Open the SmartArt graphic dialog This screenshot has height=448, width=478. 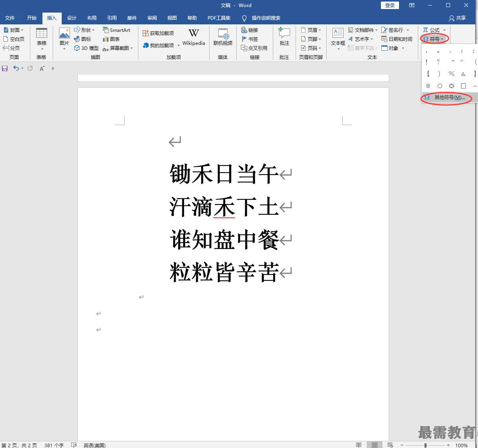(x=116, y=30)
